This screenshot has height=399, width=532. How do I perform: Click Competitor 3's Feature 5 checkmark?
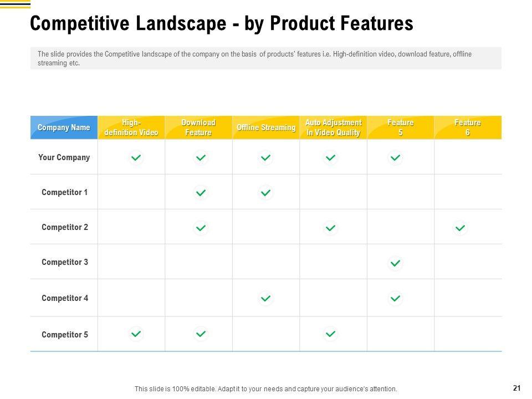pos(395,263)
